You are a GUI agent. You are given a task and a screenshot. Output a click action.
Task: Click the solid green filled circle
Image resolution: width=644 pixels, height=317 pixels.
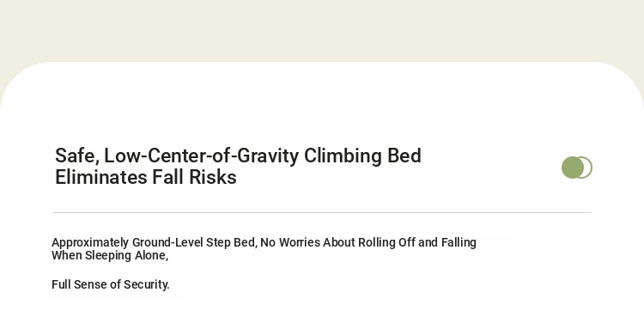[573, 168]
